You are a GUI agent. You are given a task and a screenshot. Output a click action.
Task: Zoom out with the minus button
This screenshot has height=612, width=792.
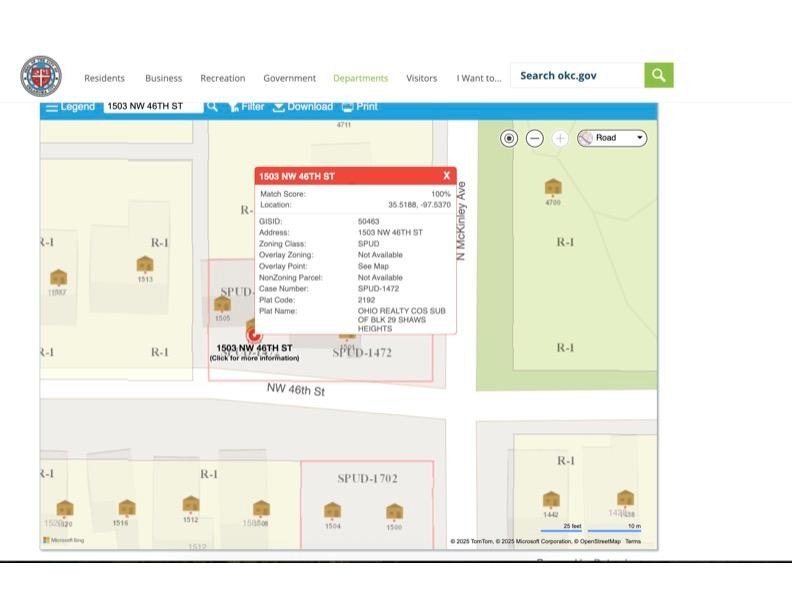(535, 138)
